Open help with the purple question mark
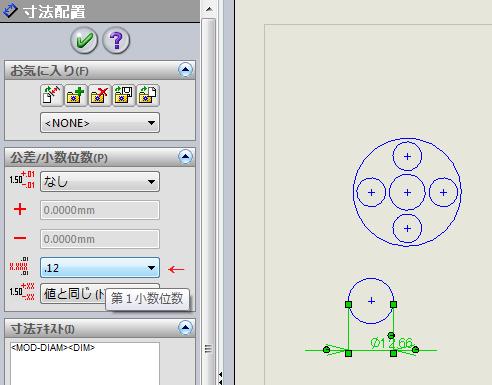The image size is (492, 385). coord(116,40)
